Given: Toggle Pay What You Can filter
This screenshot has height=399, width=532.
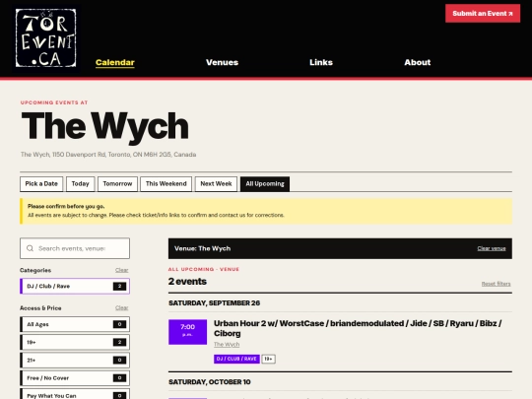Looking at the screenshot, I should pyautogui.click(x=75, y=394).
